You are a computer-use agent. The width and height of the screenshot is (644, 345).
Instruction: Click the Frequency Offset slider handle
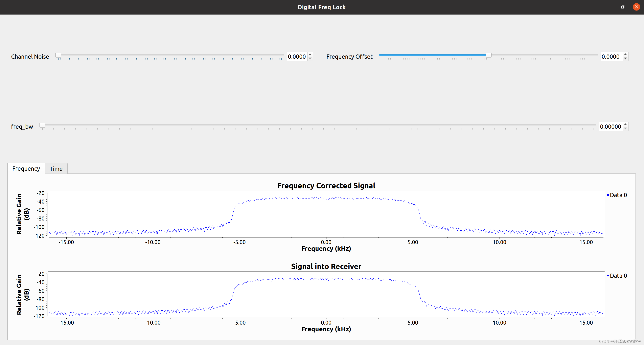click(x=488, y=55)
